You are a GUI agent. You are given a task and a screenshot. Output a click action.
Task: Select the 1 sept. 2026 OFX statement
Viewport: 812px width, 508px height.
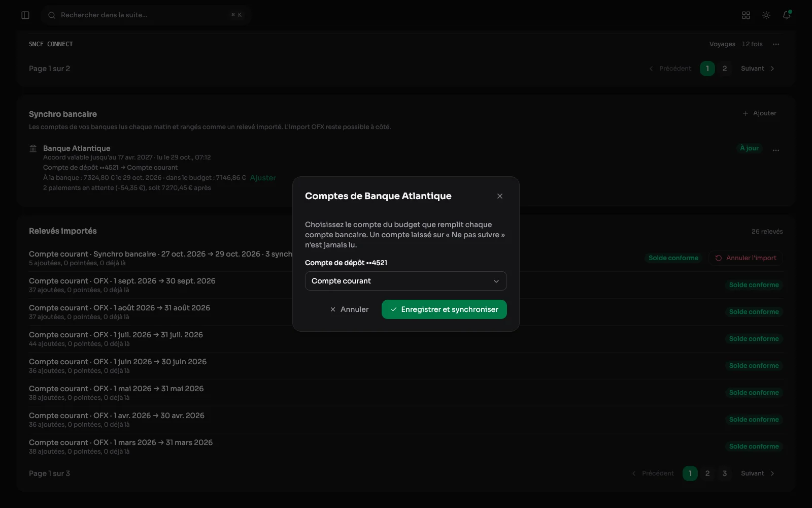coord(406,285)
